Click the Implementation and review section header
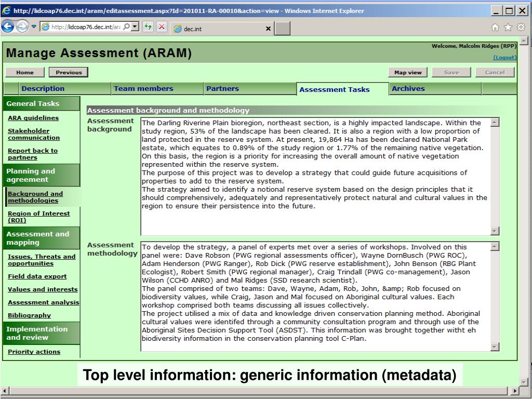The height and width of the screenshot is (399, 532). pyautogui.click(x=42, y=333)
